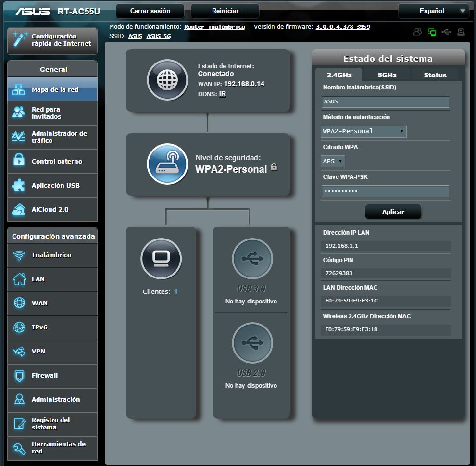Screen dimensions: 476x466
Task: Click the Administración user icon
Action: [19, 399]
